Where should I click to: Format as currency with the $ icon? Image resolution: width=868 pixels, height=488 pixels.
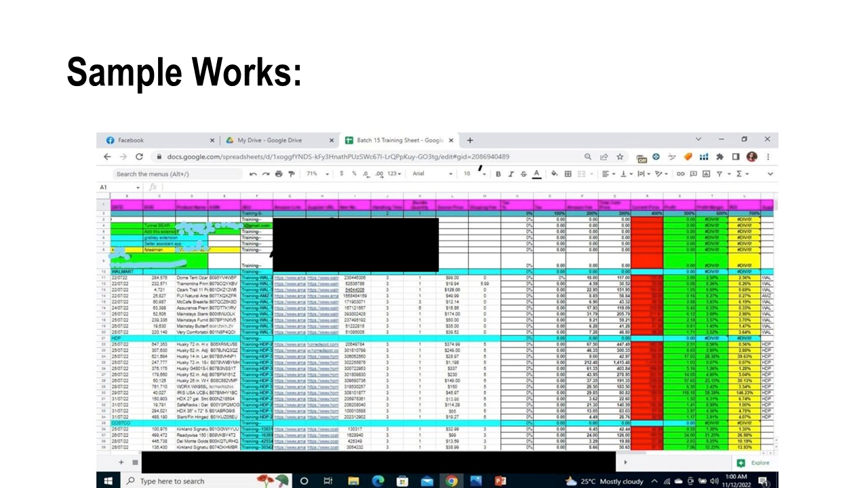coord(343,174)
